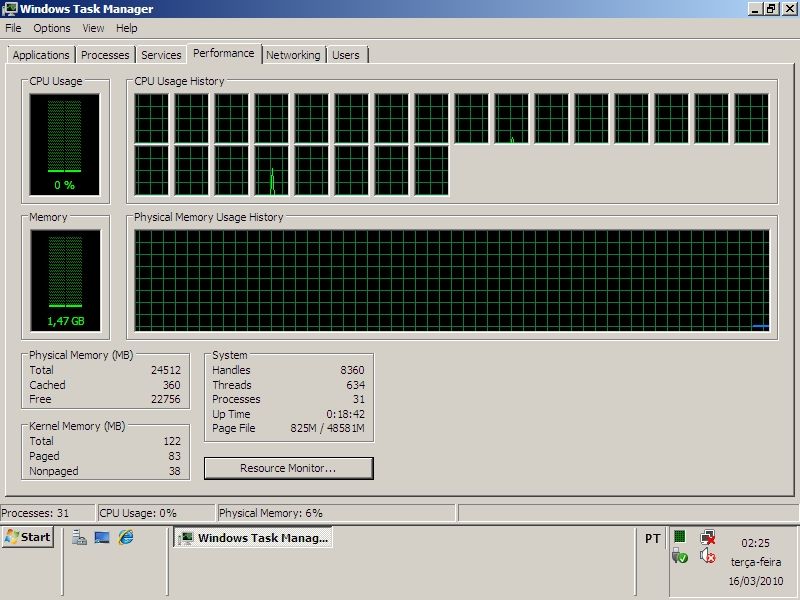
Task: Click the date 16/03/2010 in tray
Action: (756, 581)
